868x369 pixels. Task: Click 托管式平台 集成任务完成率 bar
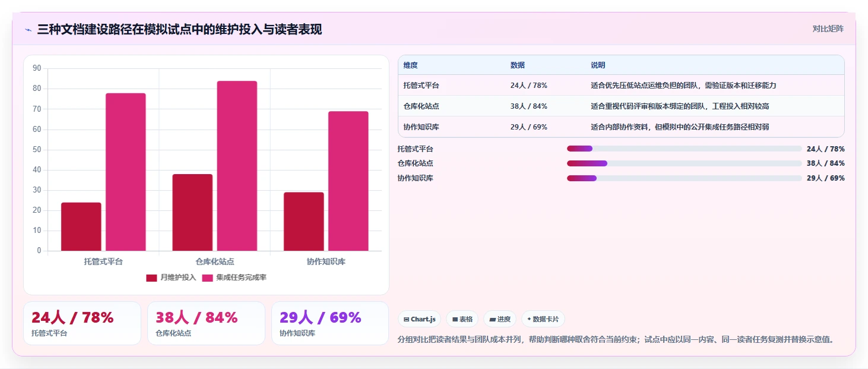point(125,172)
